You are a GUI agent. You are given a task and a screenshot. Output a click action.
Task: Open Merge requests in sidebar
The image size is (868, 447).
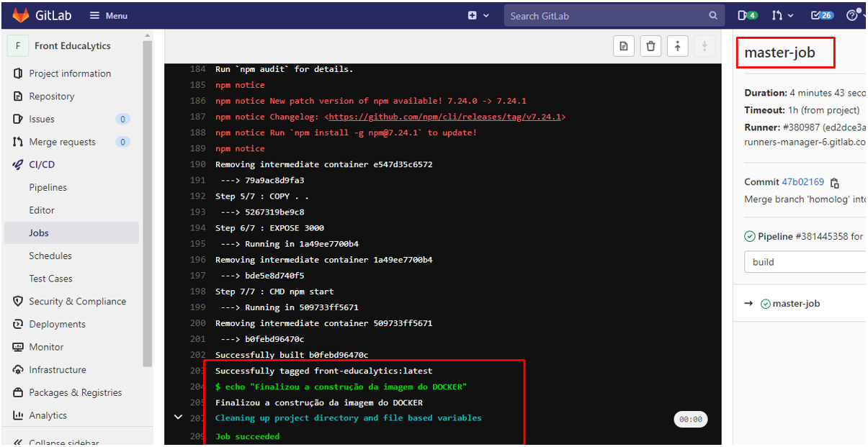coord(62,142)
